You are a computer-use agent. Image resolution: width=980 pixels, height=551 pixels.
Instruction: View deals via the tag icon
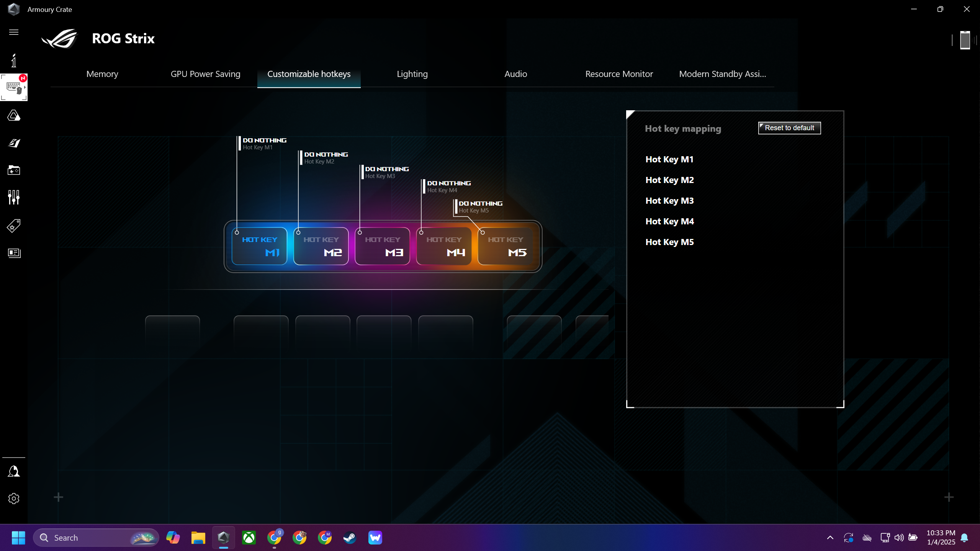click(x=13, y=226)
